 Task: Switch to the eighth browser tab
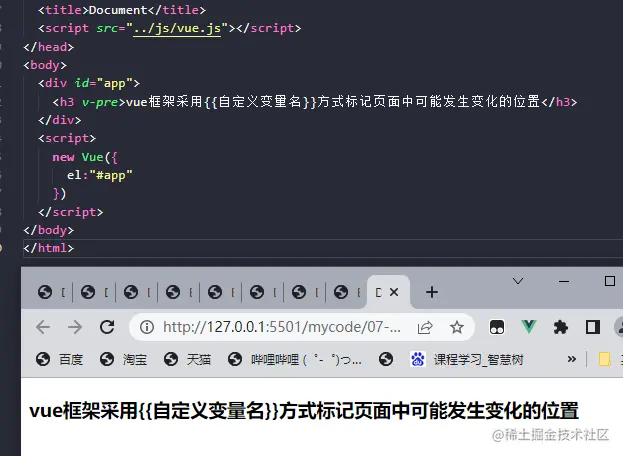[x=347, y=292]
